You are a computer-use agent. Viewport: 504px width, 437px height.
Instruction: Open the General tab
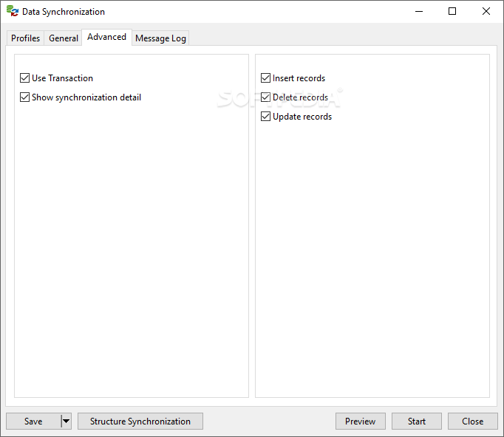(x=64, y=38)
